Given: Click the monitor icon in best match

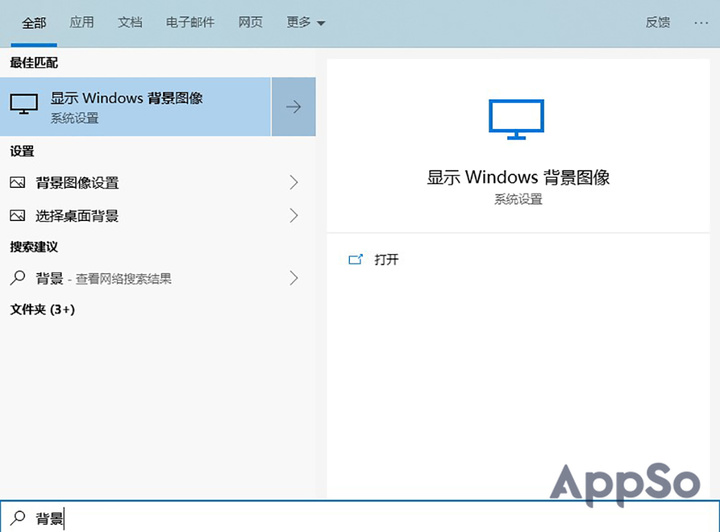Looking at the screenshot, I should (x=24, y=104).
